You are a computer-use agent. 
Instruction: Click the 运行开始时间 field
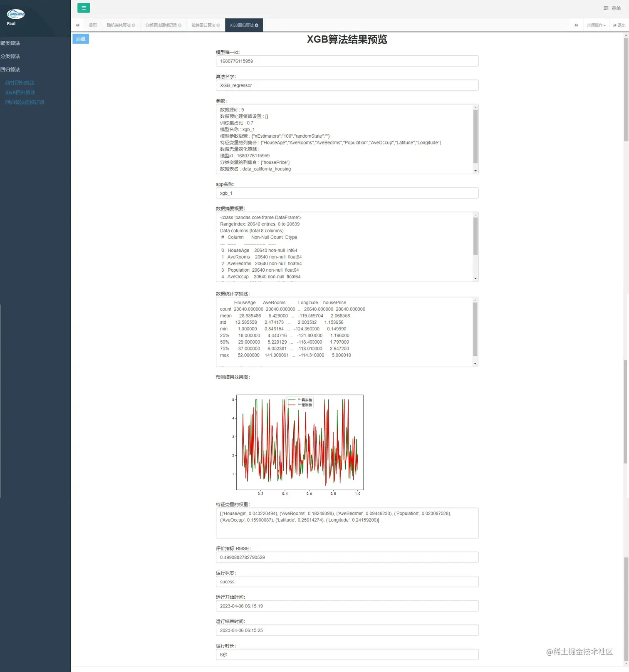pyautogui.click(x=347, y=606)
